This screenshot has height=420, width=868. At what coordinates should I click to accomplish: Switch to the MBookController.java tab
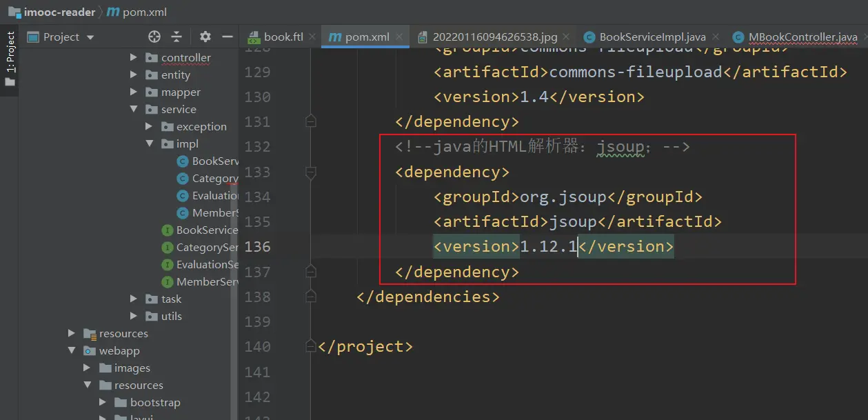coord(803,37)
